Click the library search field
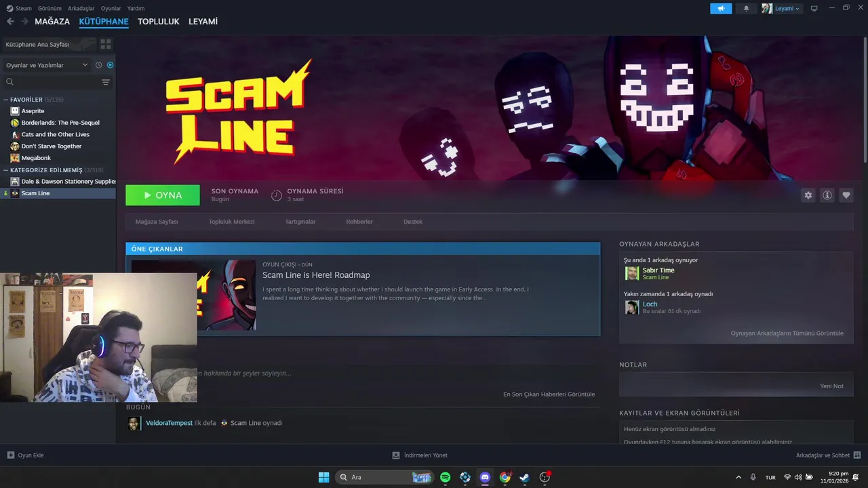This screenshot has height=488, width=868. [51, 82]
